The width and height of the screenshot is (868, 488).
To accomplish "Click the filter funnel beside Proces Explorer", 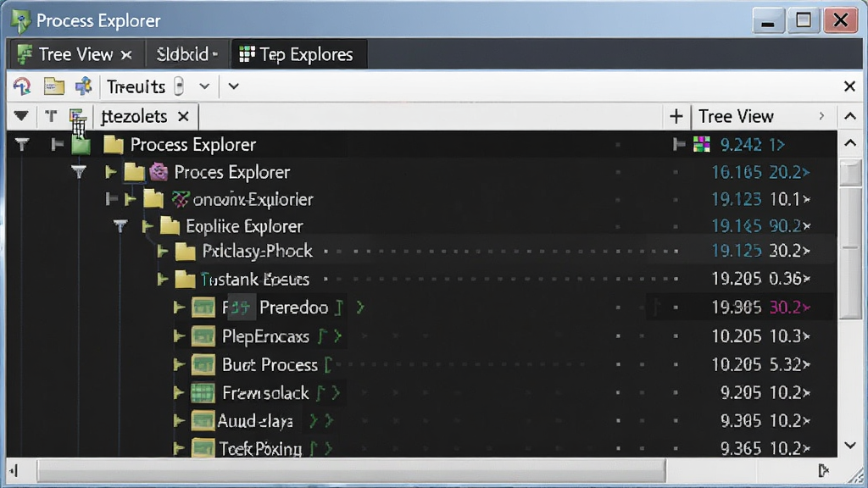I will 79,172.
